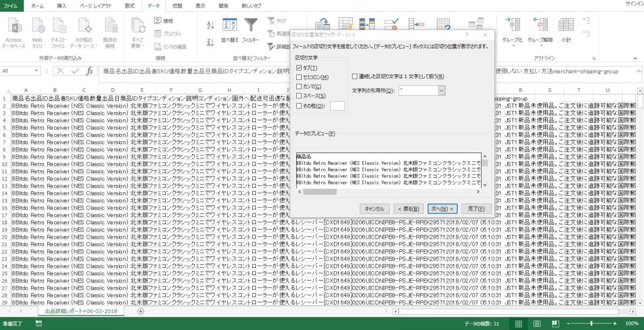The image size is (644, 330).
Task: Open the other data sources menu
Action: pyautogui.click(x=84, y=34)
